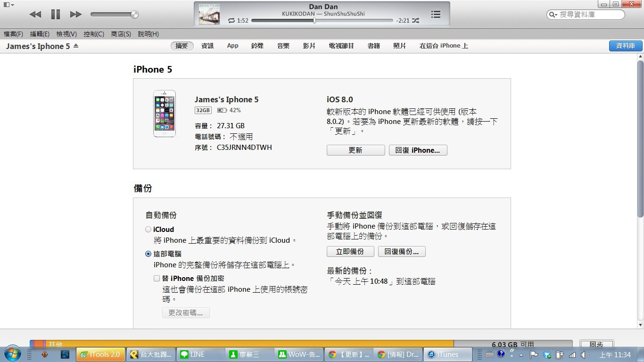Click the serial number C35JRNN4DTWH
This screenshot has height=362, width=644.
tap(244, 148)
